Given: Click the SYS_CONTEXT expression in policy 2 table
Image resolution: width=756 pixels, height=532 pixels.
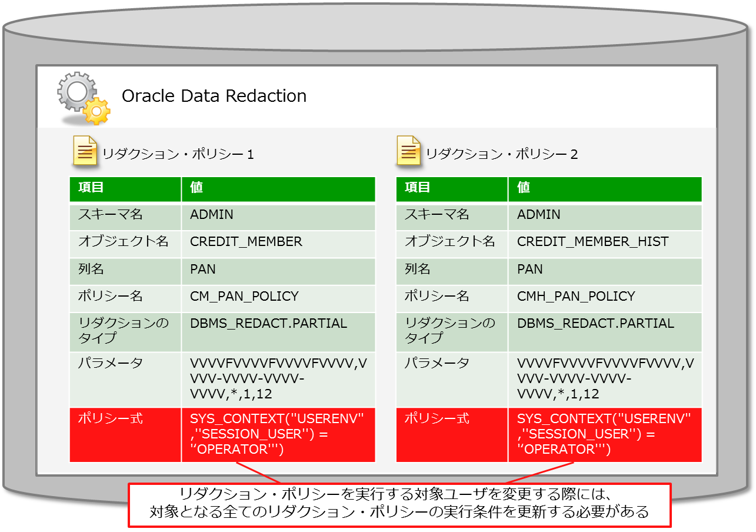Looking at the screenshot, I should pos(605,435).
